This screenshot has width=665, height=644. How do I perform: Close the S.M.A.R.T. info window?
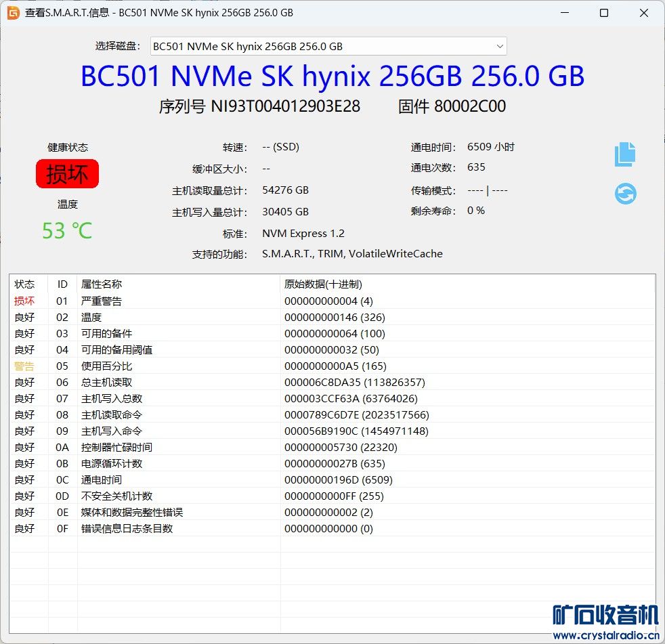[644, 13]
